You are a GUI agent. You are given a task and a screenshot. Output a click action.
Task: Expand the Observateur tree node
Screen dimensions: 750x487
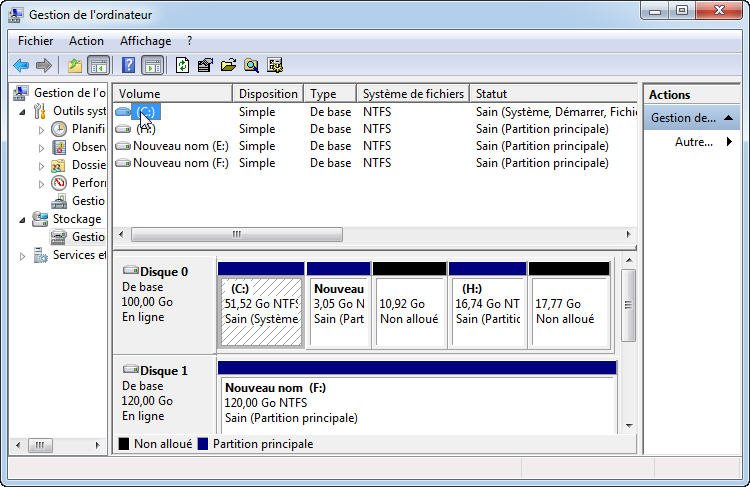pyautogui.click(x=41, y=148)
